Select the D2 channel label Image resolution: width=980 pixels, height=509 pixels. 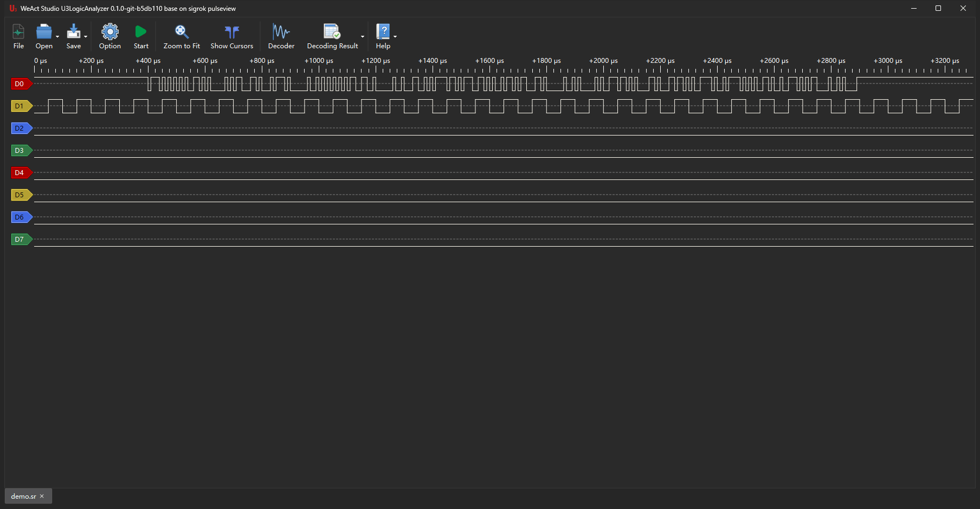[x=22, y=128]
